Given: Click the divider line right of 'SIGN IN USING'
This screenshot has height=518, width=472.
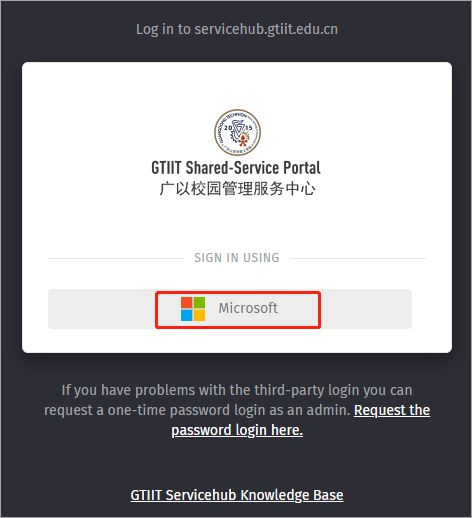Looking at the screenshot, I should pos(357,258).
